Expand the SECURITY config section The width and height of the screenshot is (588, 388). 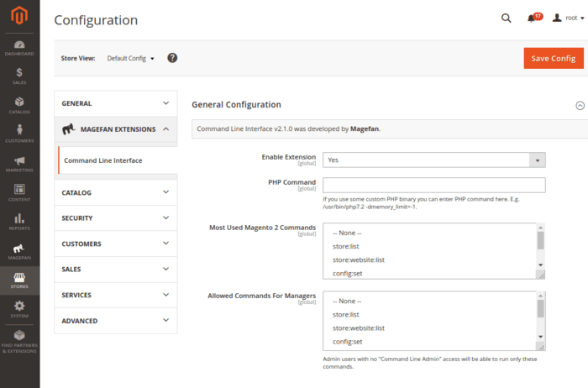(x=116, y=218)
